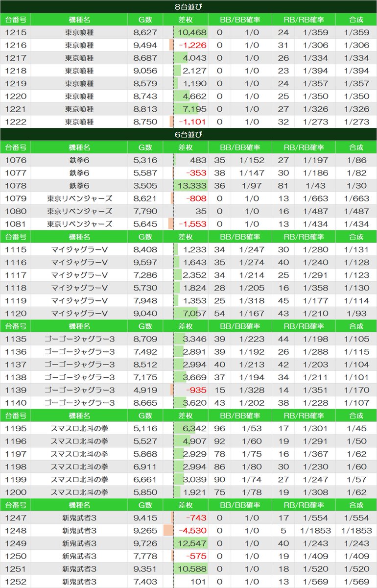This screenshot has height=588, width=377.
Task: Click the 1/30 combined rate
Action: (x=356, y=185)
